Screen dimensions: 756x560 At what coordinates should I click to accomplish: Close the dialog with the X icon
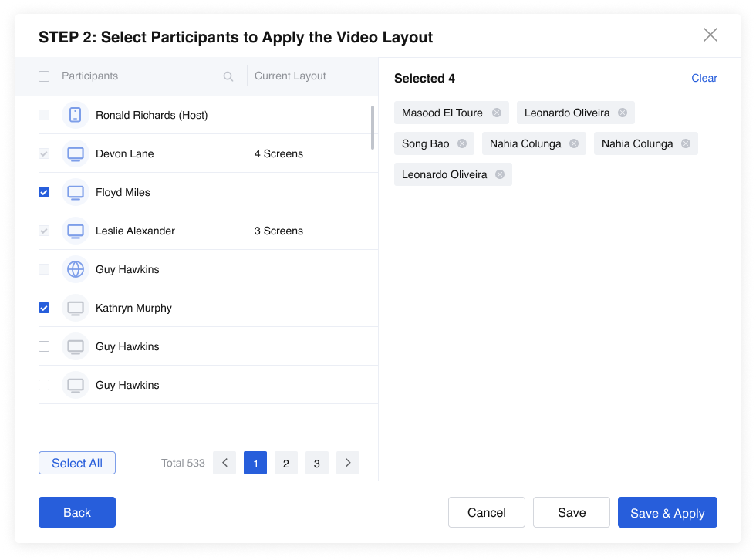(x=710, y=35)
